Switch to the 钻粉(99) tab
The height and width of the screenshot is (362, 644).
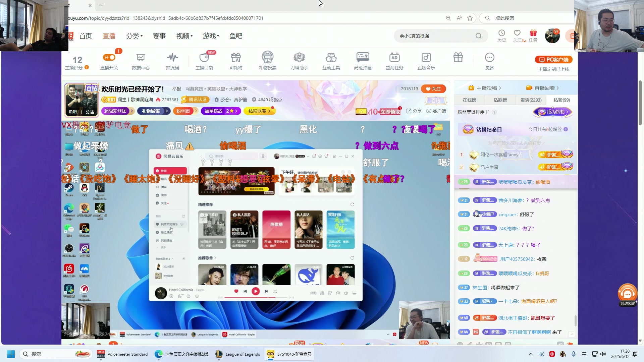(562, 100)
